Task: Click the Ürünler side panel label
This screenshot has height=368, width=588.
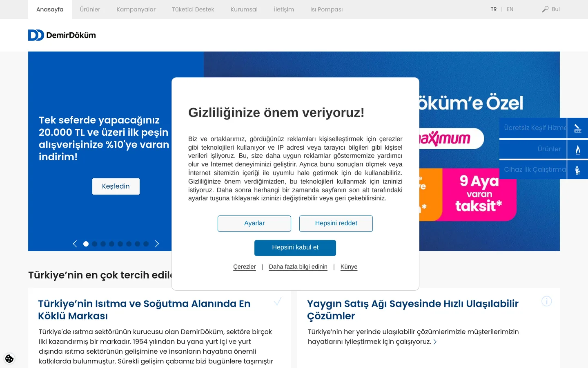Action: click(x=549, y=149)
